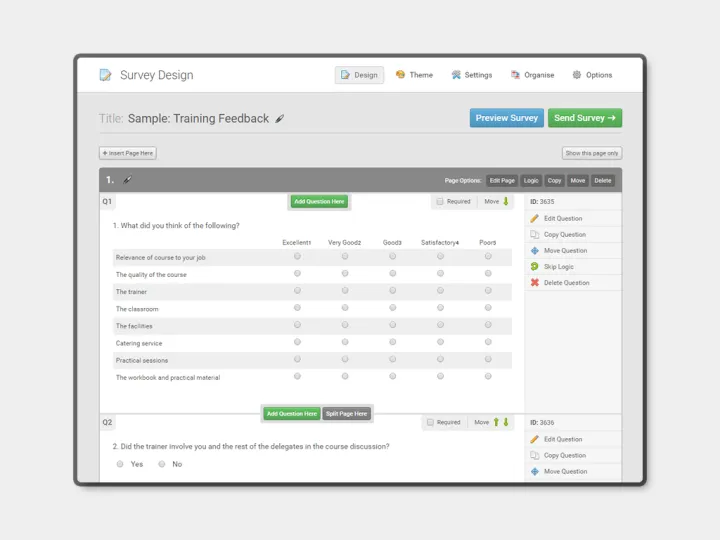The width and height of the screenshot is (720, 540).
Task: Select Poor for The facilities
Action: click(x=488, y=325)
